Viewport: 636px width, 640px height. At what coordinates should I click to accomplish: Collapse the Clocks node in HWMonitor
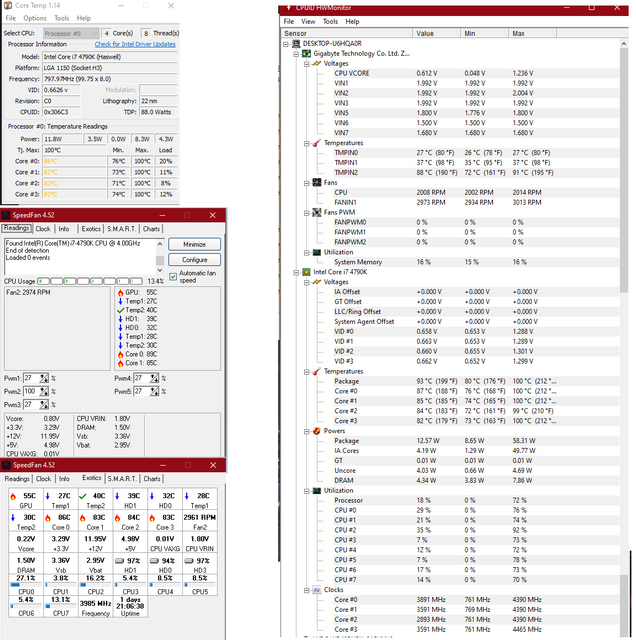(x=307, y=590)
